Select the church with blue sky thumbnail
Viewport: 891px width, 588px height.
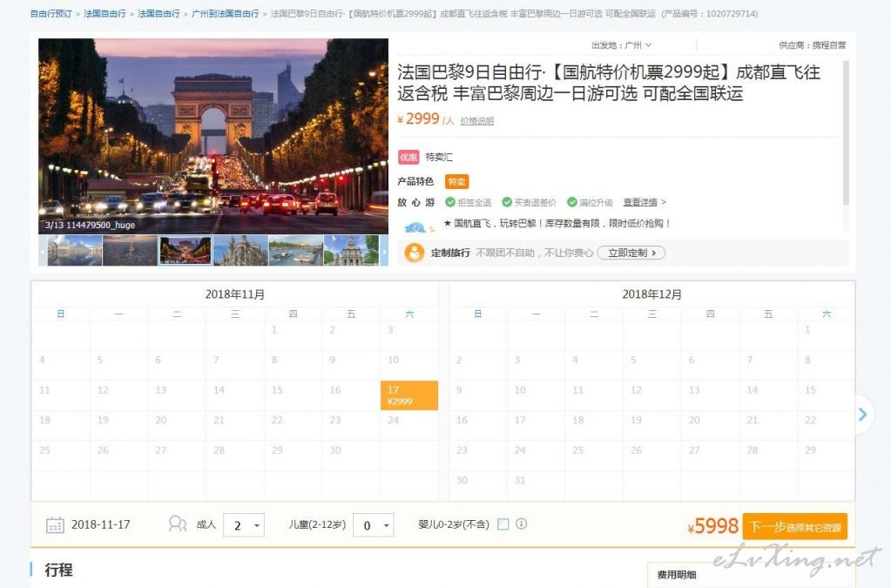[351, 251]
